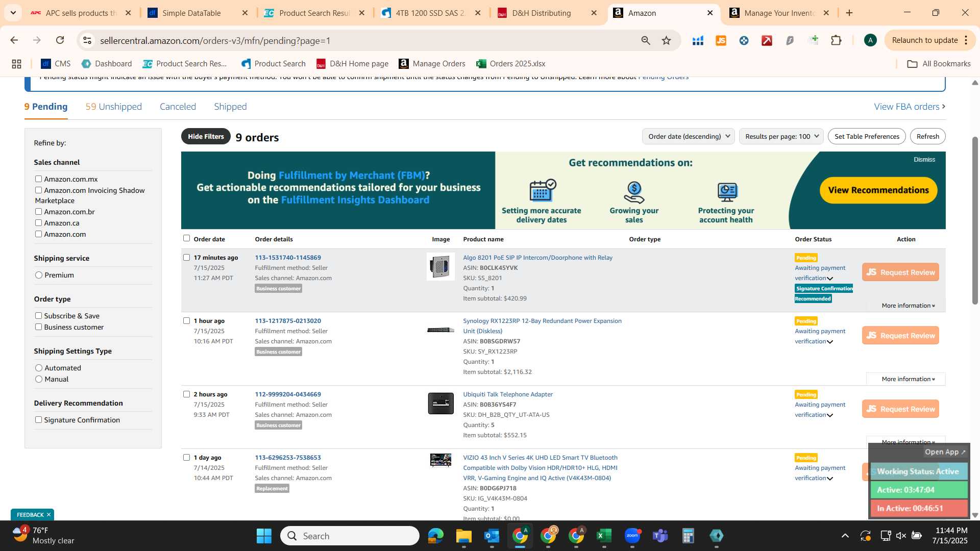This screenshot has height=551, width=980.
Task: Open Calculator from the taskbar
Action: 688,536
